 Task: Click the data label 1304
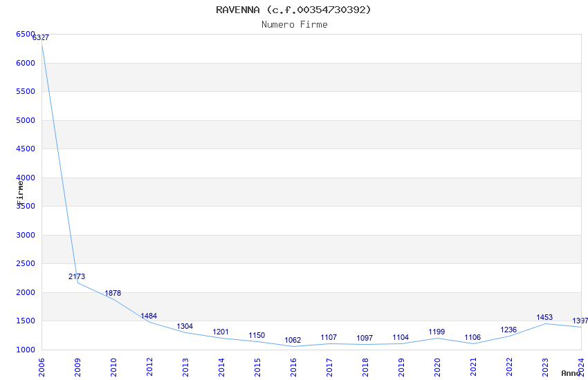pyautogui.click(x=185, y=327)
